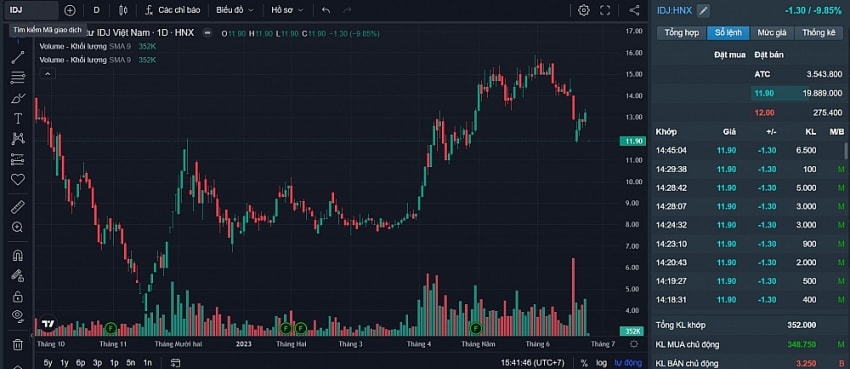
Task: Click the Đặt bán column header
Action: point(768,55)
